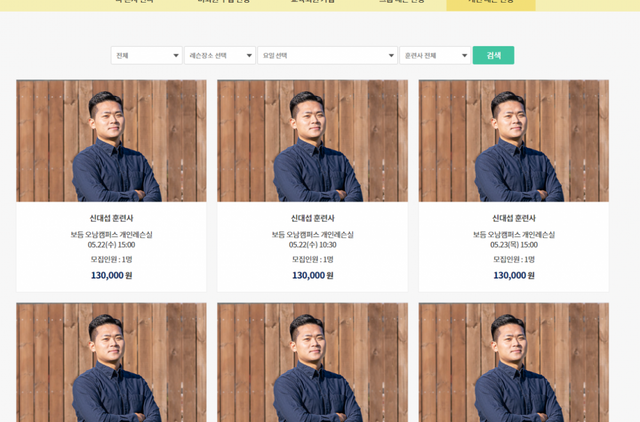Expand the 레슨장소 선택 dropdown
Screen dimensions: 640x422
point(220,56)
